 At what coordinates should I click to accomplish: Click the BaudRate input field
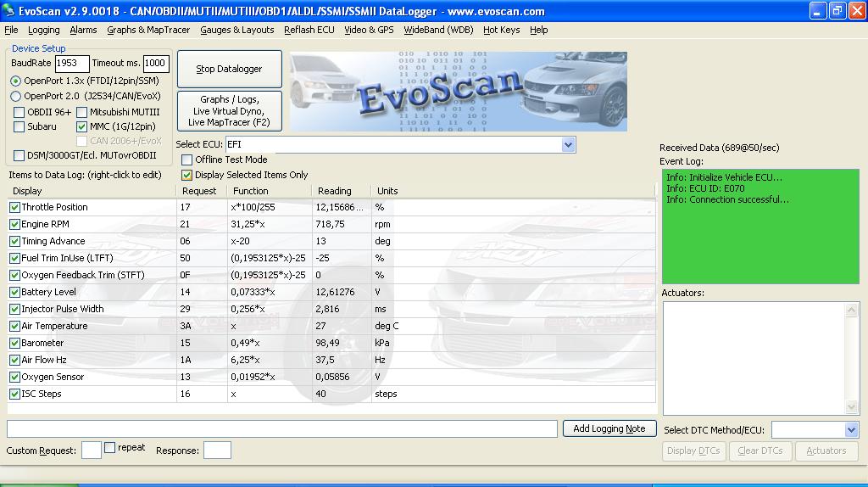[72, 64]
